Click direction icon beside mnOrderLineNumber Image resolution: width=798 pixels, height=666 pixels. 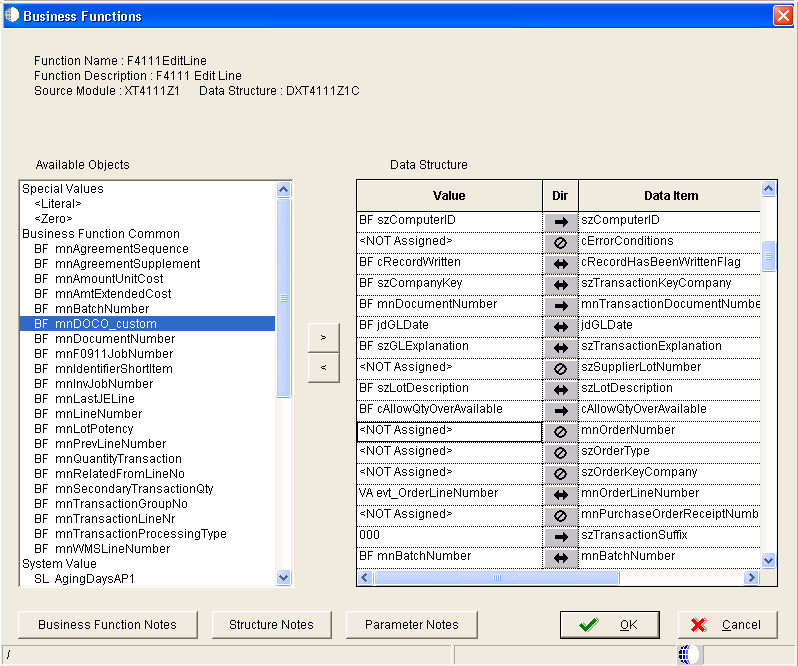(560, 495)
